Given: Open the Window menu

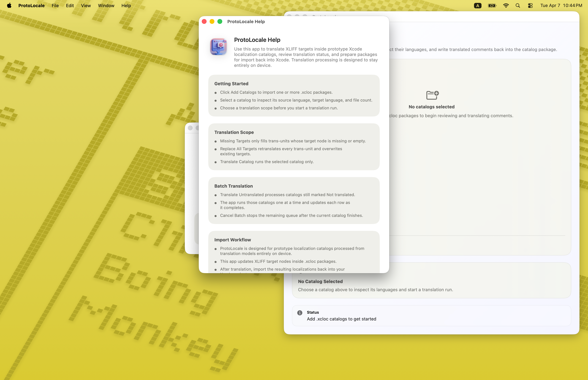Looking at the screenshot, I should [x=106, y=5].
